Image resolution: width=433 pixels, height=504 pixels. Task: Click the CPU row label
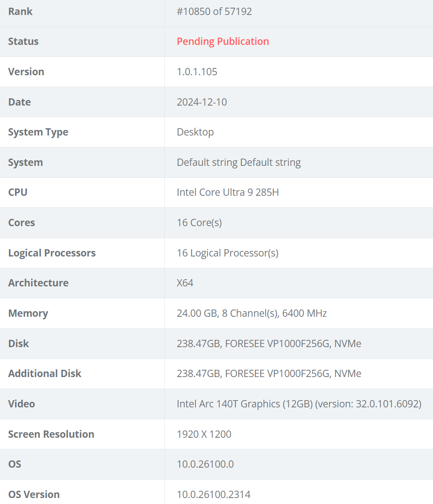click(x=18, y=192)
